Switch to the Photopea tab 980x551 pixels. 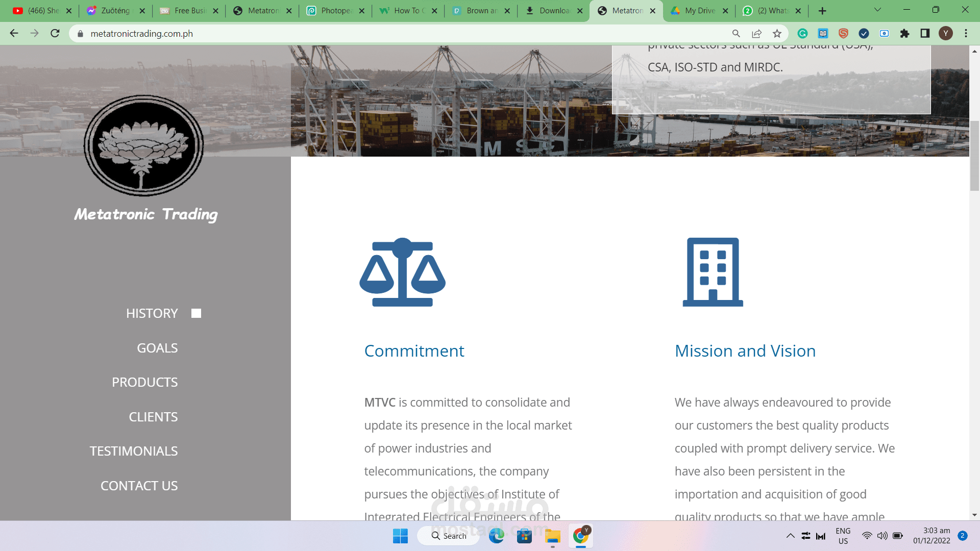click(335, 11)
